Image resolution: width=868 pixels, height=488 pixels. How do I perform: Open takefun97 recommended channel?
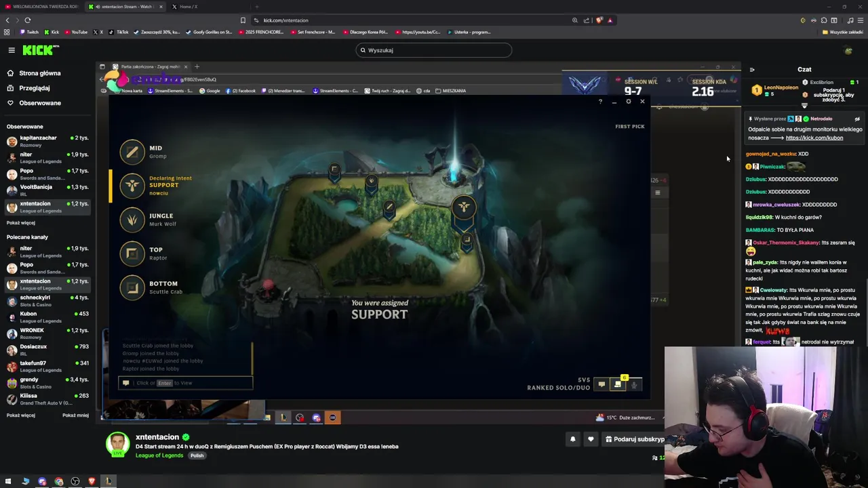(x=47, y=367)
